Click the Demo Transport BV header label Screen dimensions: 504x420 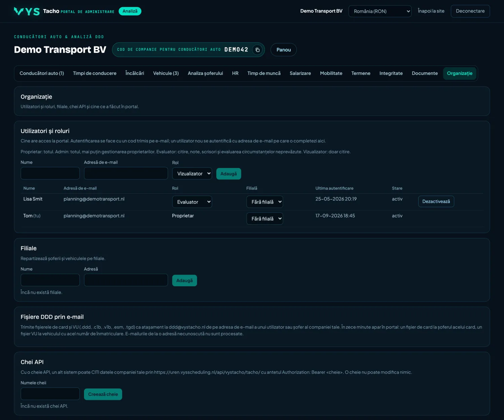[x=321, y=11]
